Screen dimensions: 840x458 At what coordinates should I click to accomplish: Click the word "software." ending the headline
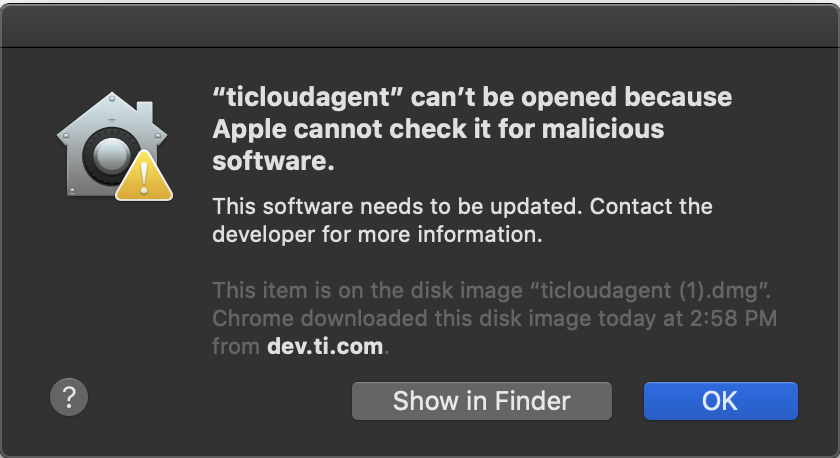pos(273,161)
